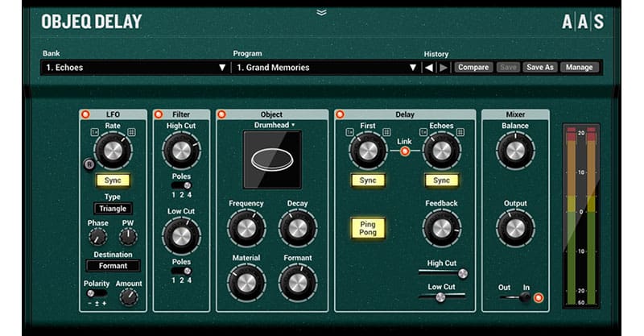The width and height of the screenshot is (644, 336).
Task: Click the Save As button
Action: (540, 67)
